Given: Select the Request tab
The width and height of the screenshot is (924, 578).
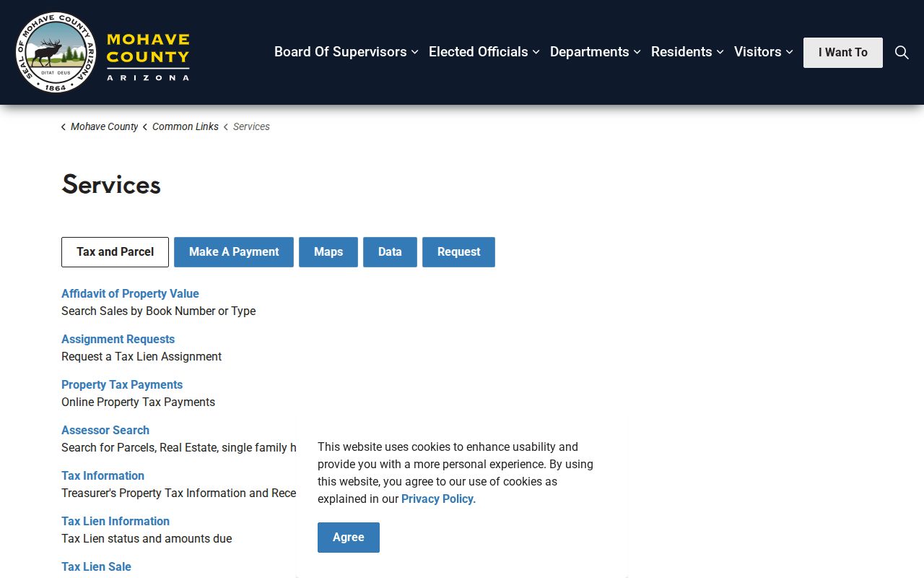Looking at the screenshot, I should click(458, 252).
